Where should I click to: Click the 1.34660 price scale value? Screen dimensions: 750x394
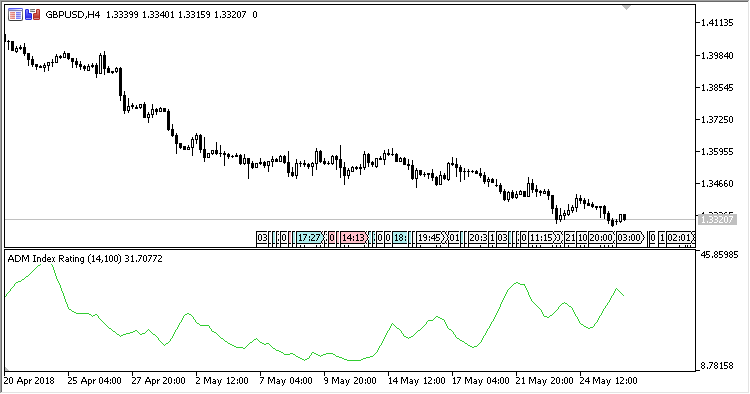coord(717,184)
